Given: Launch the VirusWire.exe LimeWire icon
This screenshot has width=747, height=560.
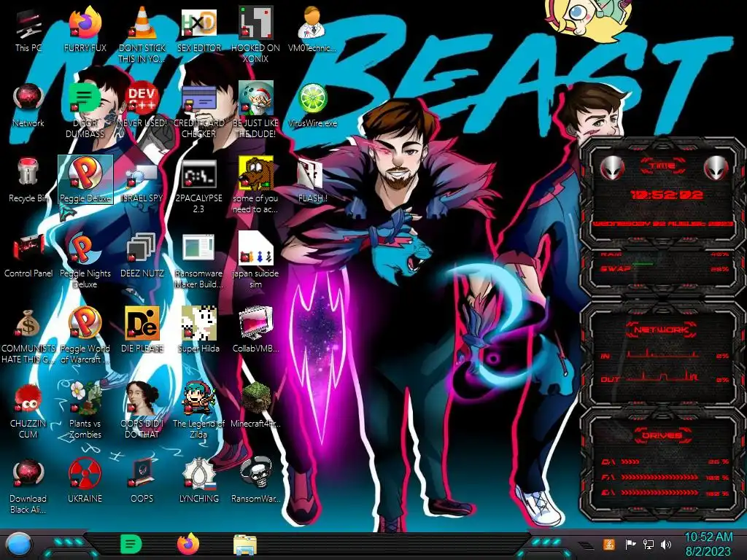Looking at the screenshot, I should [x=312, y=106].
